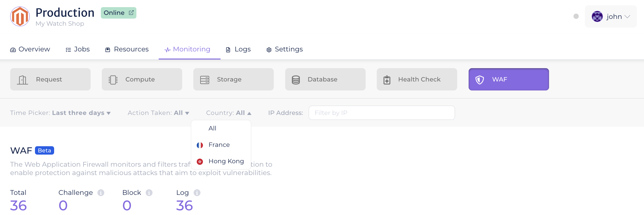Open the external link icon beside Online
The width and height of the screenshot is (644, 215).
[131, 13]
